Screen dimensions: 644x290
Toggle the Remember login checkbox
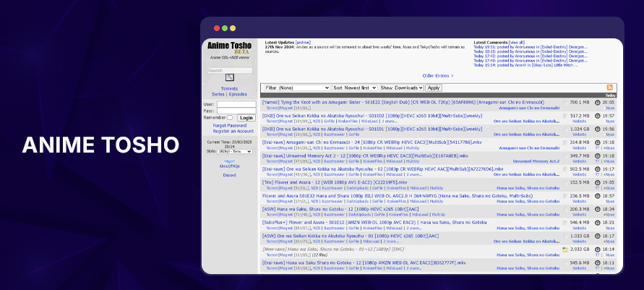click(x=230, y=117)
